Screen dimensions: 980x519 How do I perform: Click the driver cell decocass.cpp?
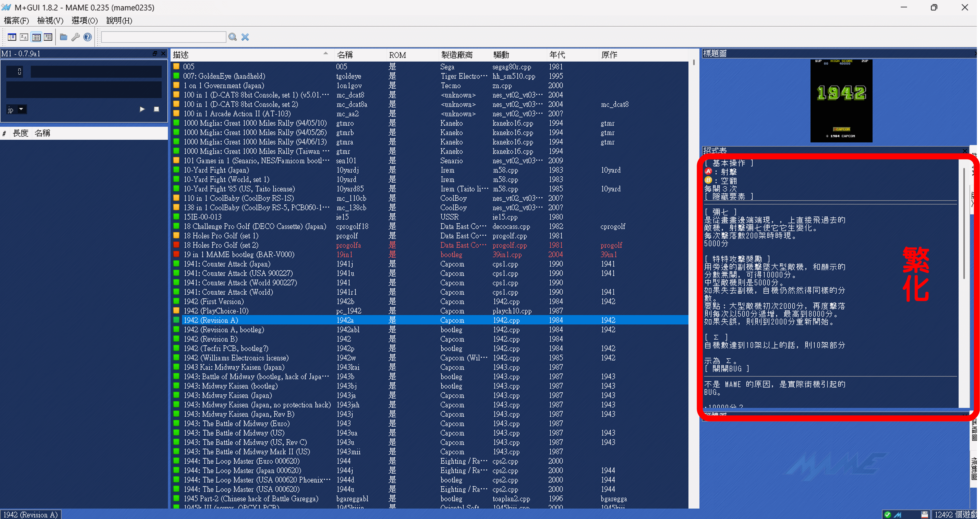pos(511,226)
